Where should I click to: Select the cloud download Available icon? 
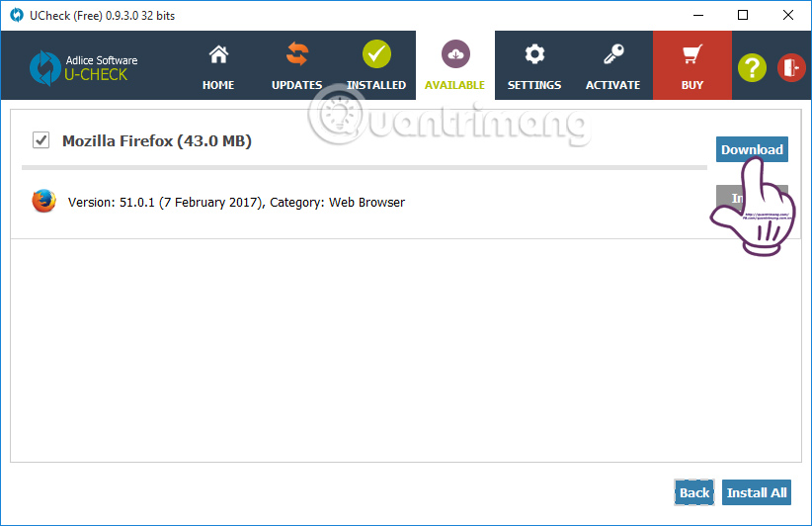click(x=454, y=54)
